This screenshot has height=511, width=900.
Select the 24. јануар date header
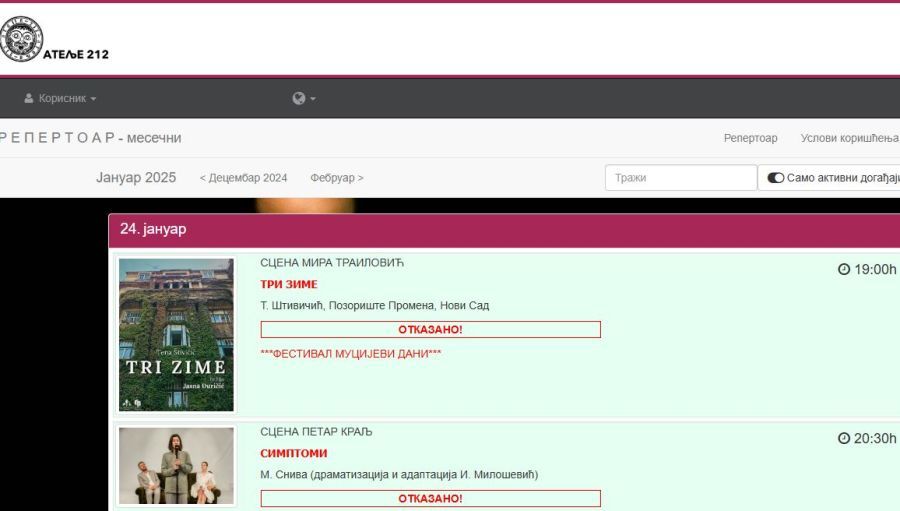pyautogui.click(x=504, y=231)
